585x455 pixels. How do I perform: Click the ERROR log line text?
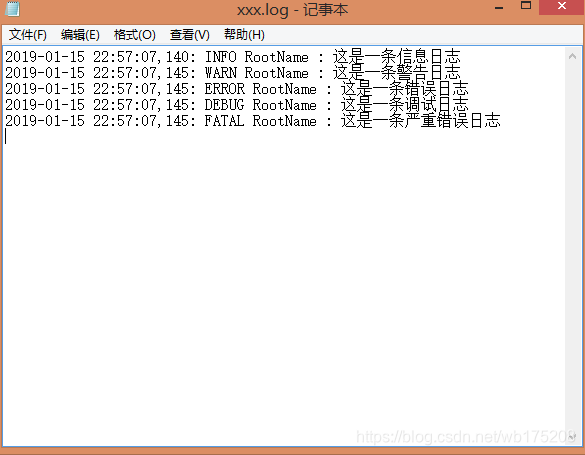click(x=237, y=89)
